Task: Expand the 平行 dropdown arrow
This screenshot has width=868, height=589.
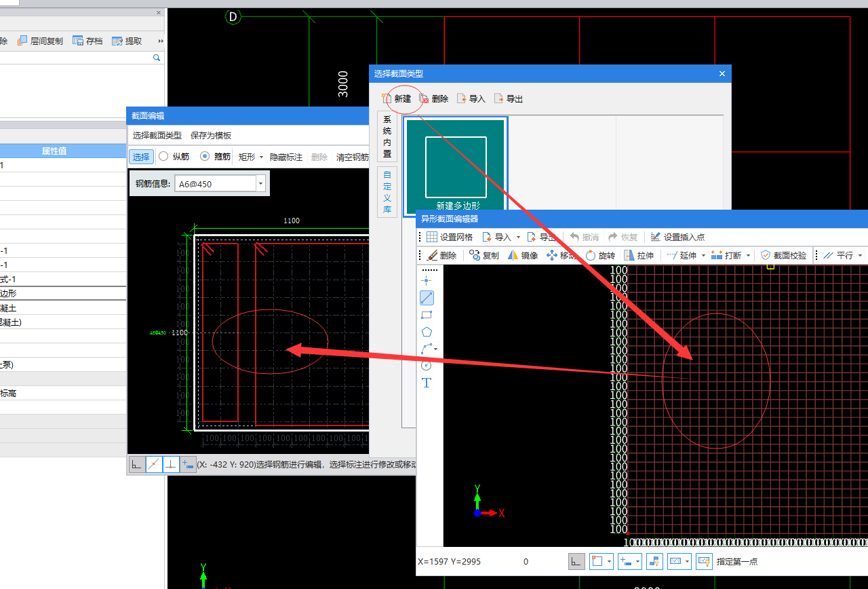Action: coord(860,256)
